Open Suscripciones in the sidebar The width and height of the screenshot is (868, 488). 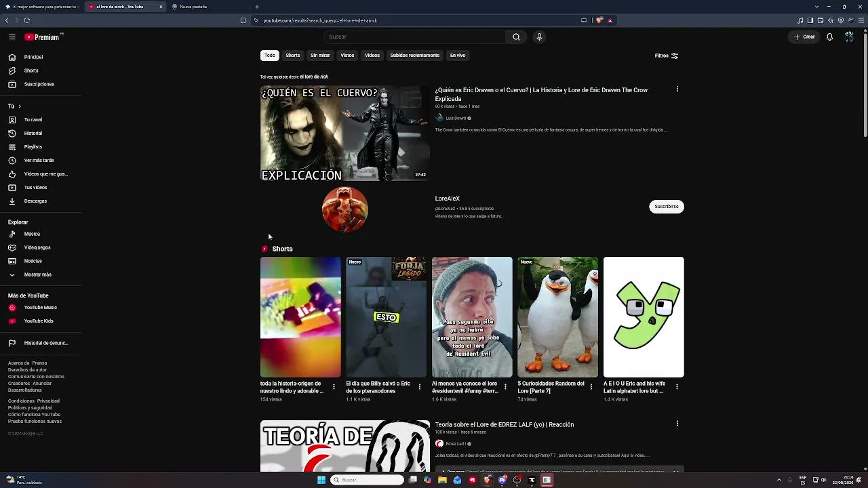pyautogui.click(x=41, y=84)
